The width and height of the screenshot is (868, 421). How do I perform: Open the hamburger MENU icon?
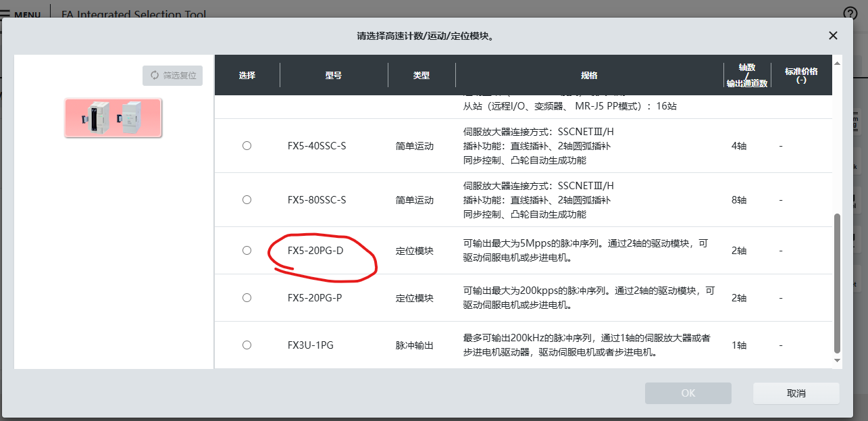(5, 14)
